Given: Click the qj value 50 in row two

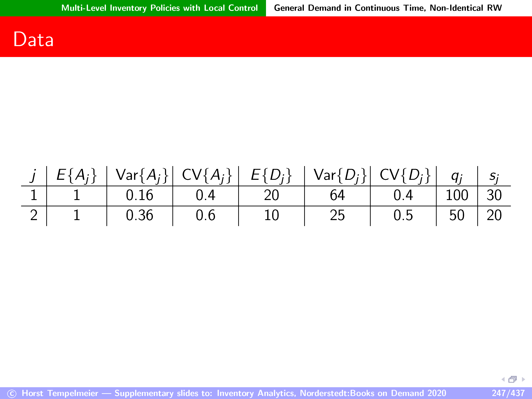Looking at the screenshot, I should [457, 215].
